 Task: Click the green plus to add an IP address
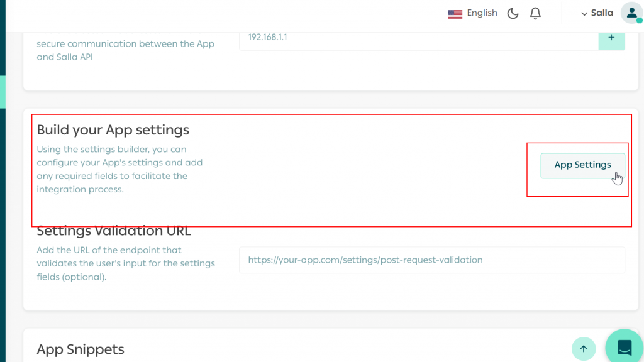(611, 38)
